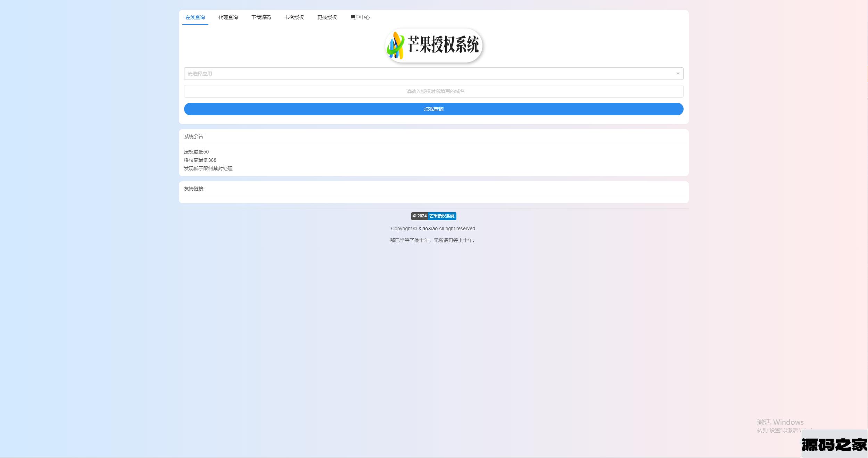Switch to the 在线查询 tab
The width and height of the screenshot is (868, 458).
pyautogui.click(x=195, y=17)
